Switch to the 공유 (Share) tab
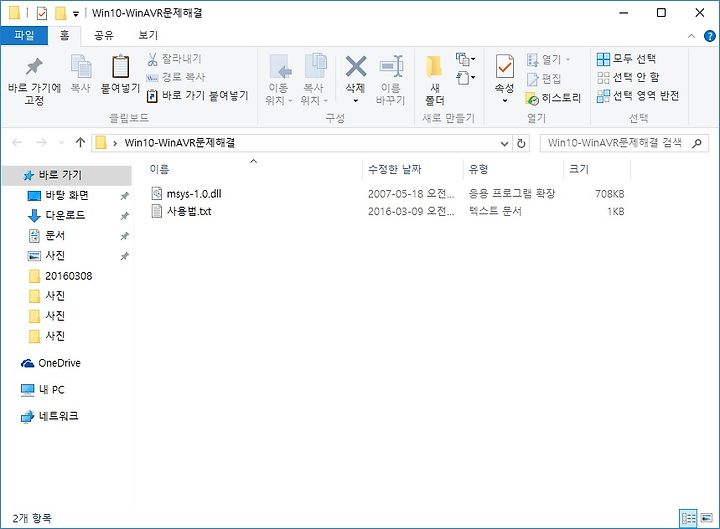 [x=104, y=35]
